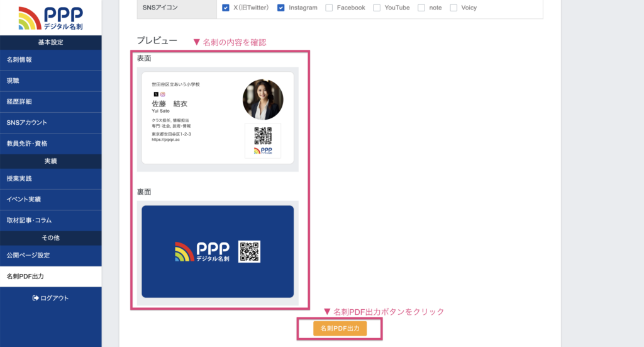The image size is (644, 347).
Task: Select SNSアカウント in sidebar
Action: (51, 123)
